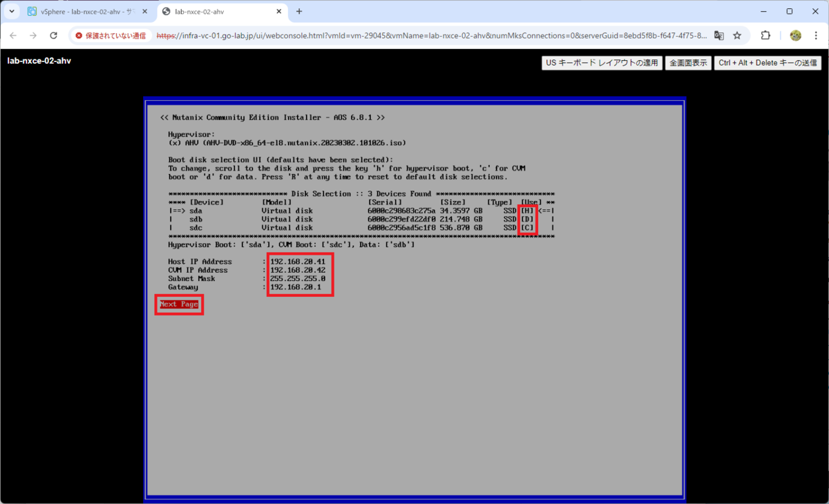Click the 全画面表示 fullscreen button
The image size is (829, 504).
pyautogui.click(x=688, y=63)
